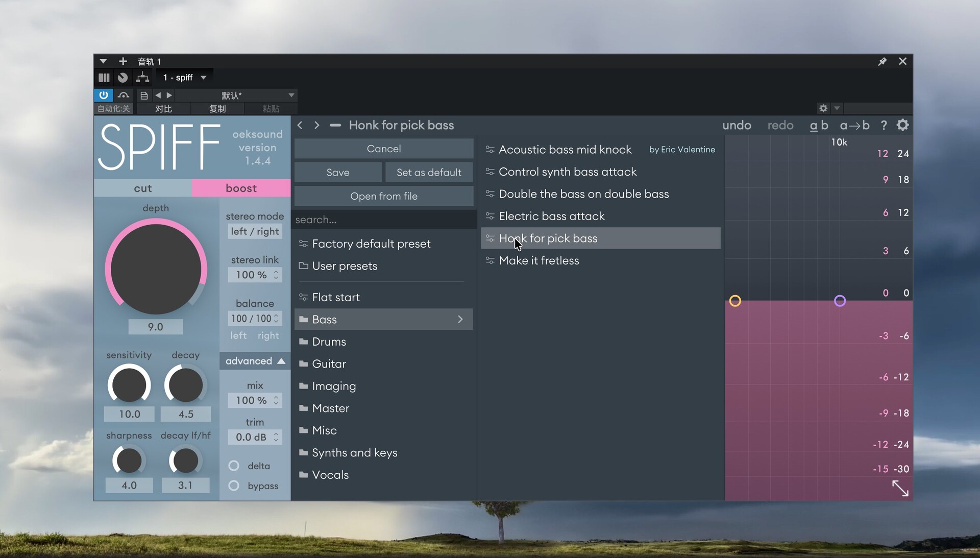The width and height of the screenshot is (980, 558).
Task: Go to previous preset with left chevron
Action: click(x=300, y=125)
